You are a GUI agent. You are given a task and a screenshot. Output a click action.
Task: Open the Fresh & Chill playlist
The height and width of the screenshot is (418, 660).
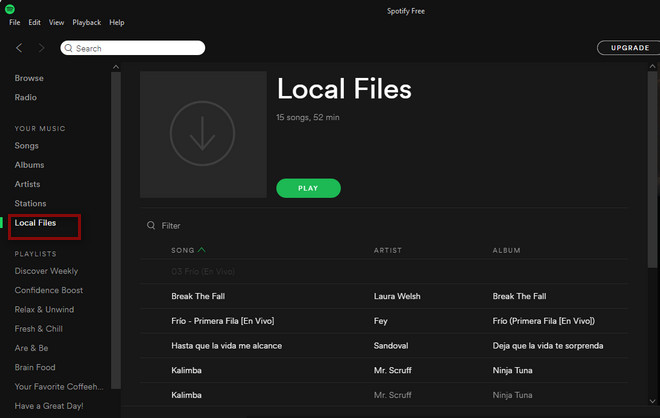(38, 329)
